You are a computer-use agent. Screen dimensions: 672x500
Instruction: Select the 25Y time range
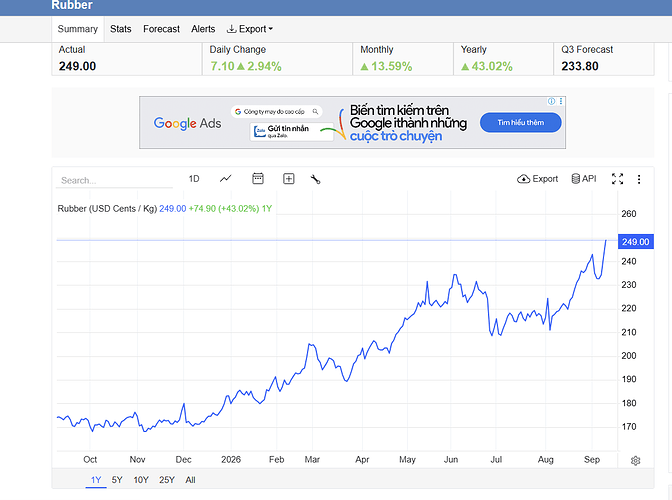(167, 480)
